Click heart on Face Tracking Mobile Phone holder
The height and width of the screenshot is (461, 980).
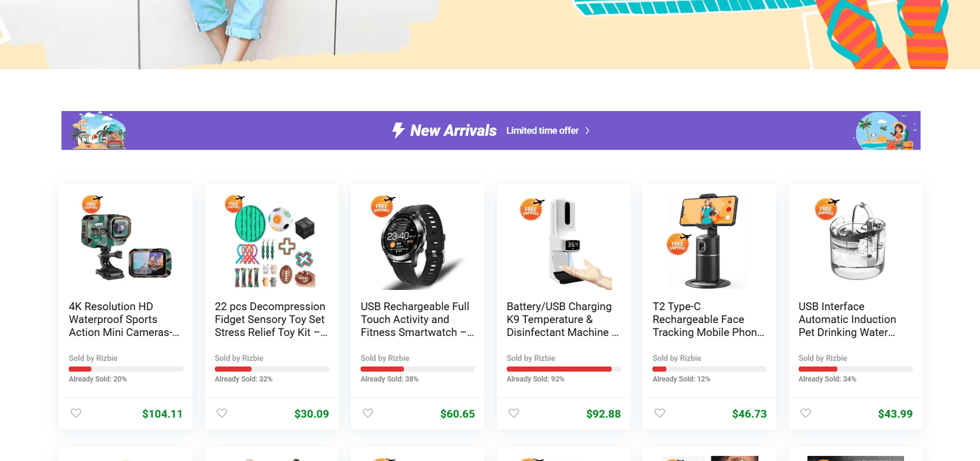pyautogui.click(x=660, y=413)
